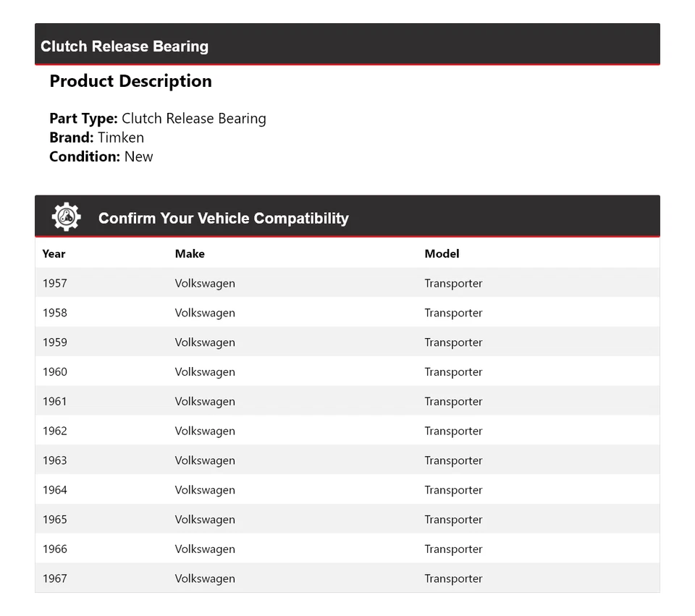Select the 1958 year cell

(54, 313)
